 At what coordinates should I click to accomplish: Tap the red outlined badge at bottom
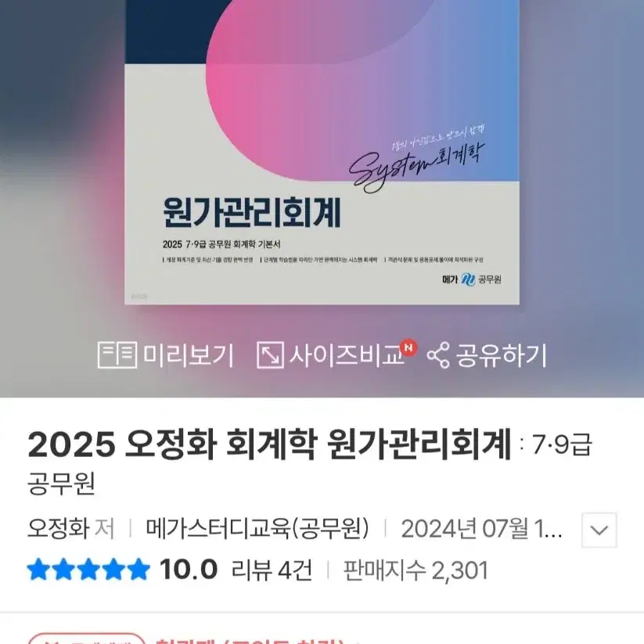click(x=87, y=639)
